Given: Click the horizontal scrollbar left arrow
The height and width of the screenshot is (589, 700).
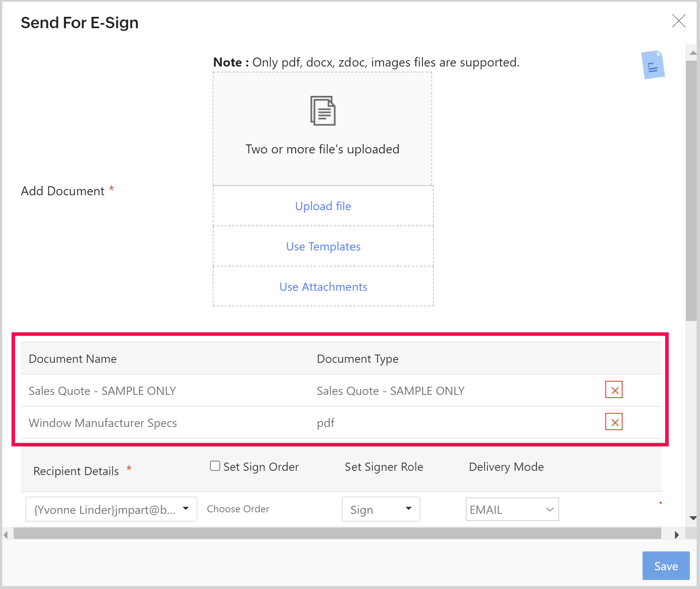Looking at the screenshot, I should (x=6, y=535).
